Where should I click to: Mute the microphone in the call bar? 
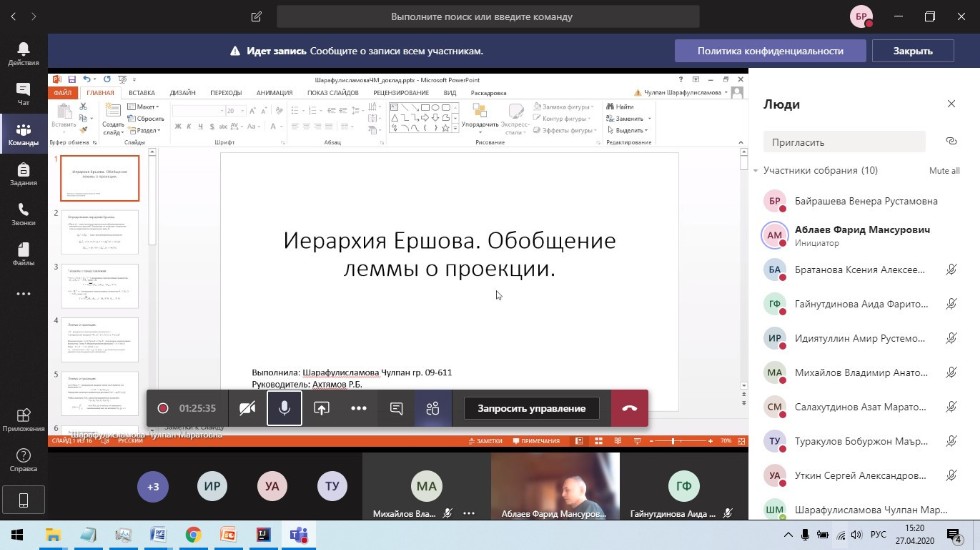(x=284, y=408)
